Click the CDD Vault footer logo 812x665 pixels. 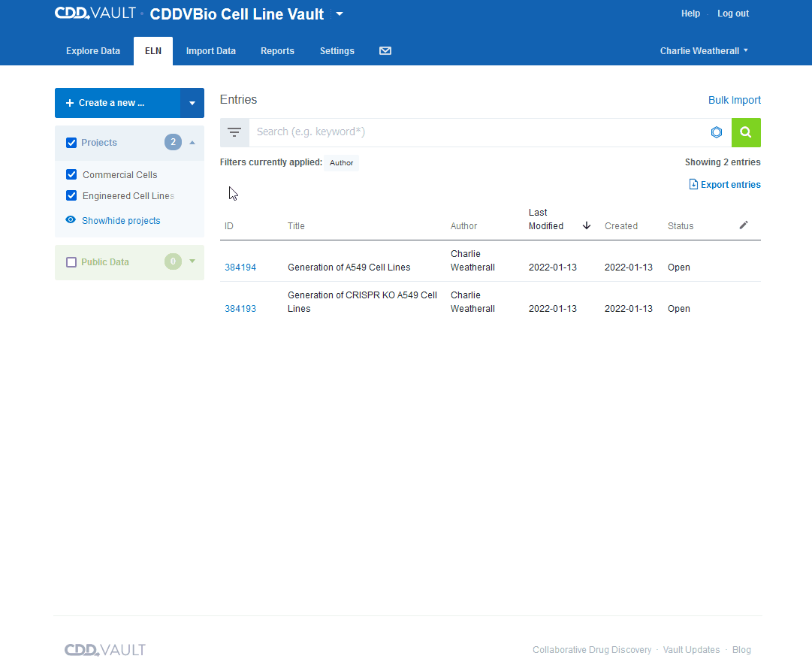coord(105,649)
